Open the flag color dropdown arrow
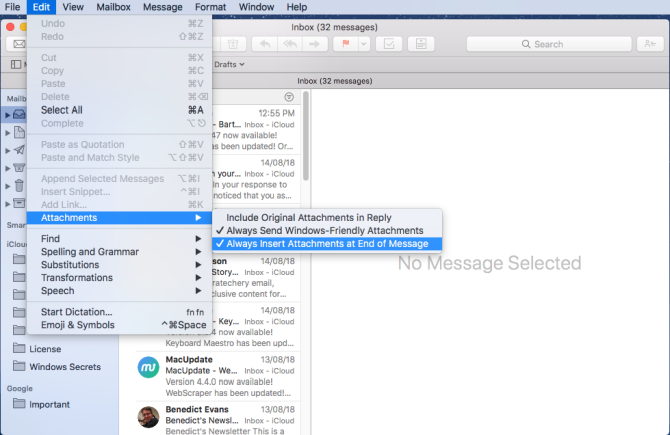The width and height of the screenshot is (670, 435). point(364,44)
